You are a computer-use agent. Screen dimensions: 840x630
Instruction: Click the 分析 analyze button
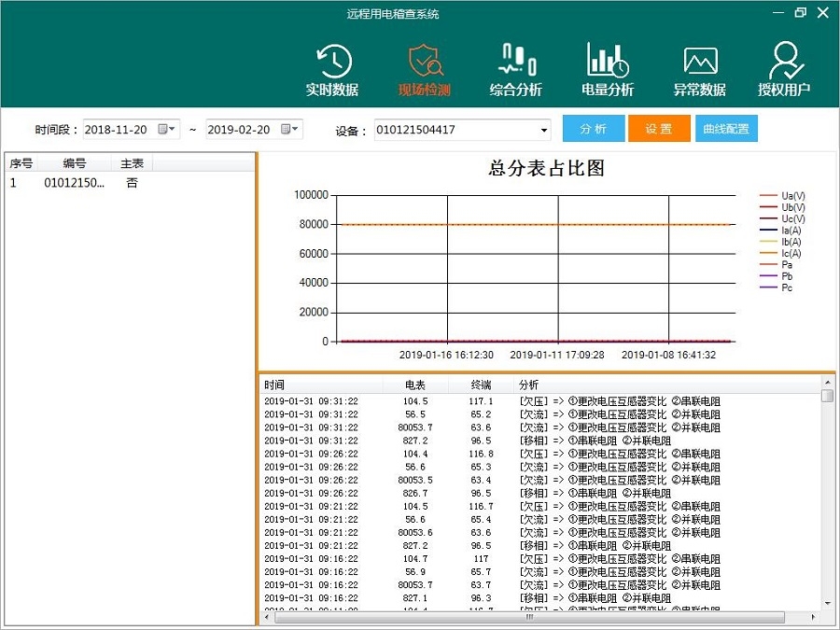[594, 130]
